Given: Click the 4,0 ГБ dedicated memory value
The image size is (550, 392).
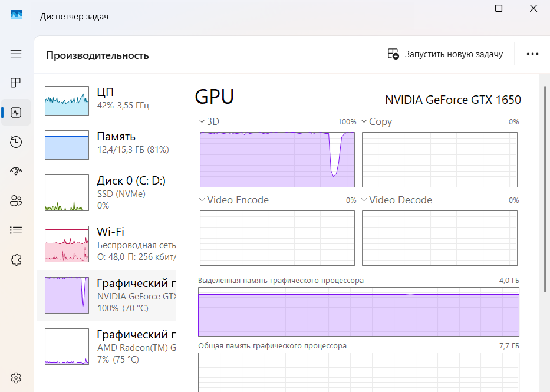Looking at the screenshot, I should click(x=509, y=281).
